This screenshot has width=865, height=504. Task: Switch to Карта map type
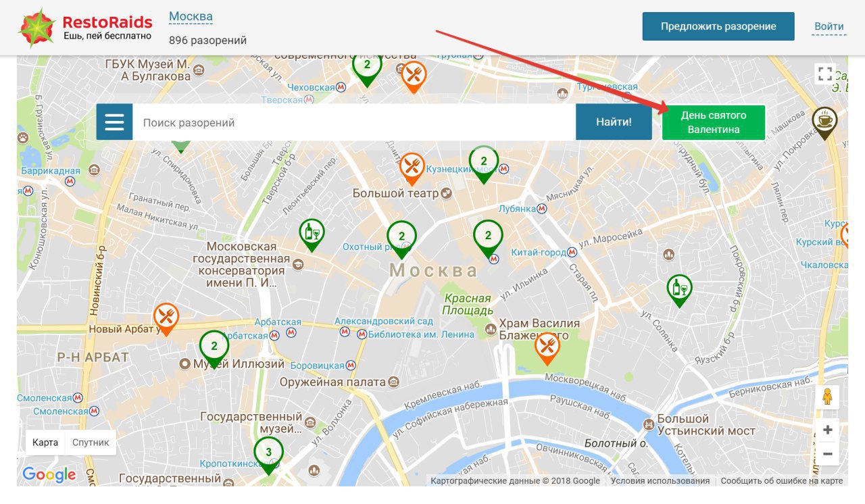45,443
